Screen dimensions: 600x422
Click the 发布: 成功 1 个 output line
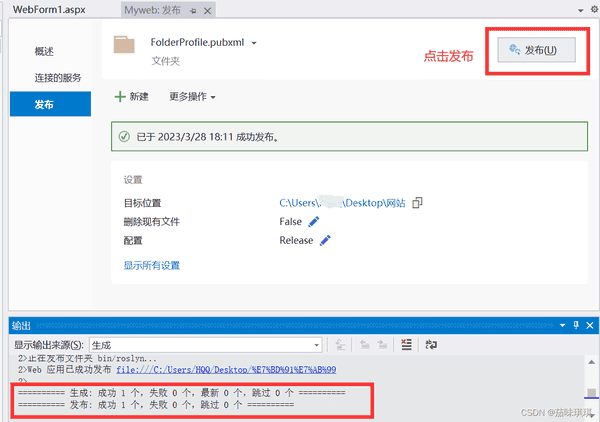click(156, 404)
